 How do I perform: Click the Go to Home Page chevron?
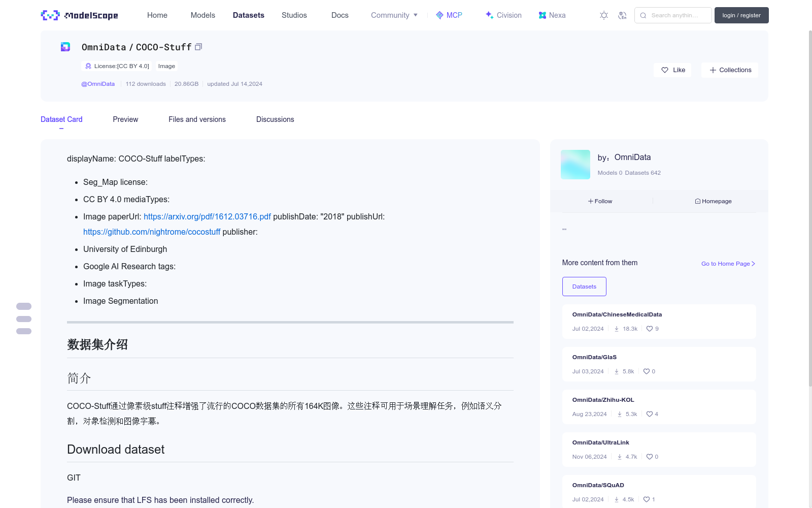tap(753, 264)
